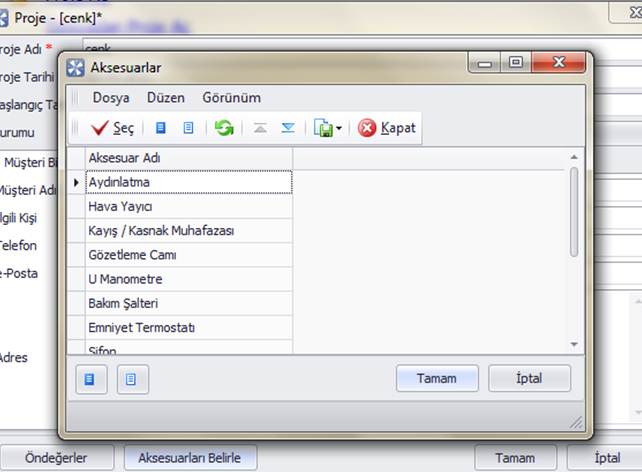Click the bottom-left filled blue document button
Viewport: 642px width, 472px height.
click(91, 379)
